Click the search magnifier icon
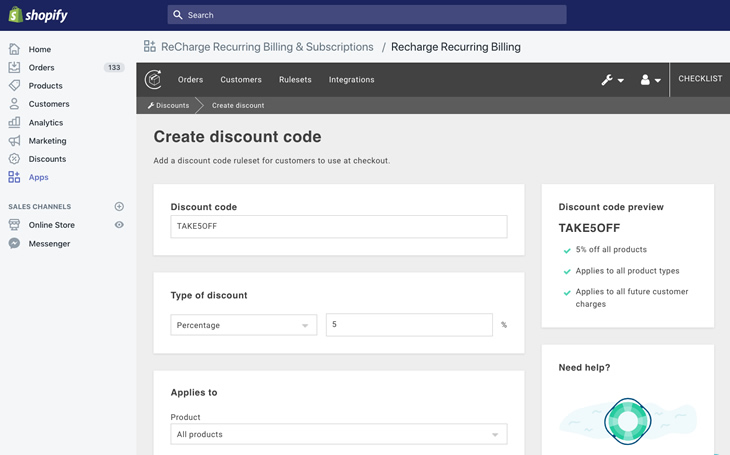The height and width of the screenshot is (455, 730). 177,15
